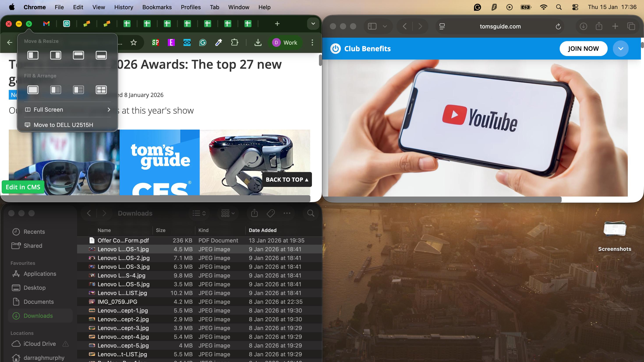
Task: Open the blue dropdown beside JOIN NOW
Action: [x=621, y=48]
